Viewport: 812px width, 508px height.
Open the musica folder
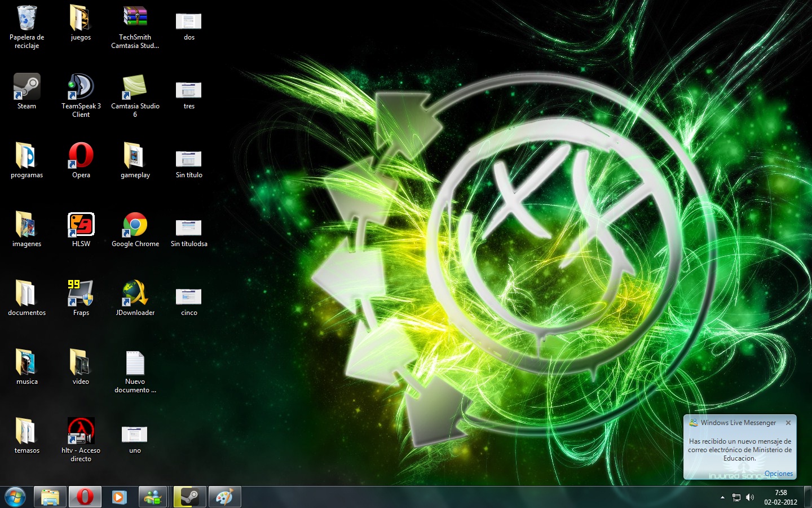click(27, 367)
